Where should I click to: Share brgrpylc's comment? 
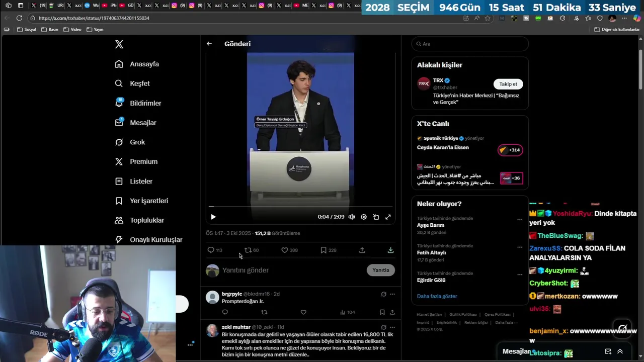coord(392,312)
